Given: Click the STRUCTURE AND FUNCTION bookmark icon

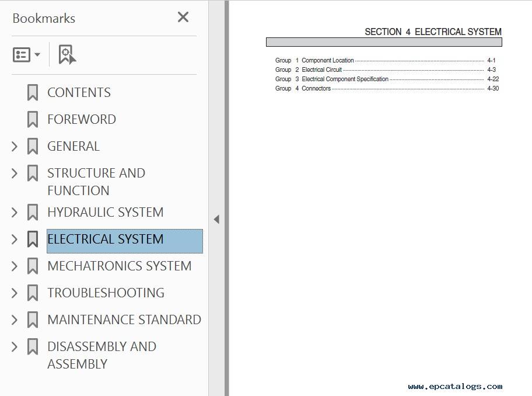Looking at the screenshot, I should pyautogui.click(x=33, y=173).
